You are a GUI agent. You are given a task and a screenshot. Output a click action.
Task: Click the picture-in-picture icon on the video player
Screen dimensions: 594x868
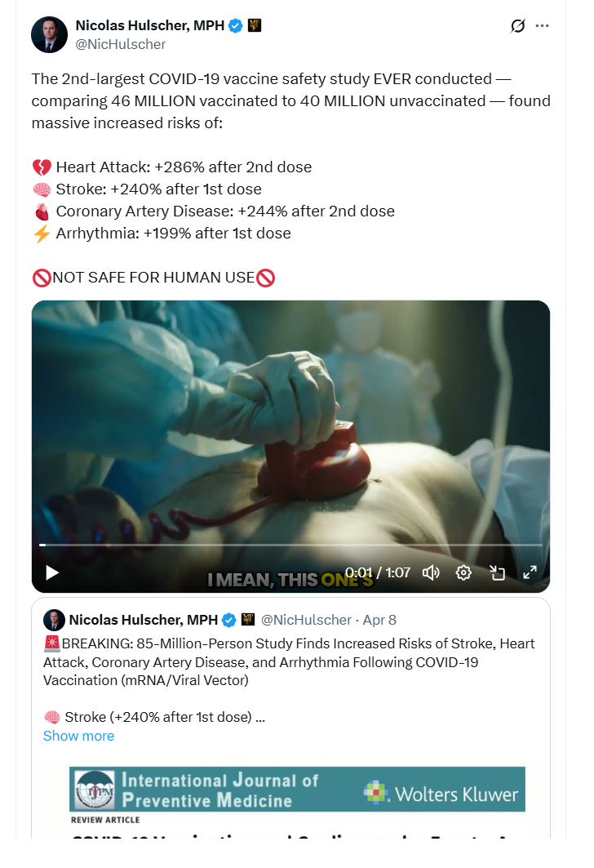497,572
